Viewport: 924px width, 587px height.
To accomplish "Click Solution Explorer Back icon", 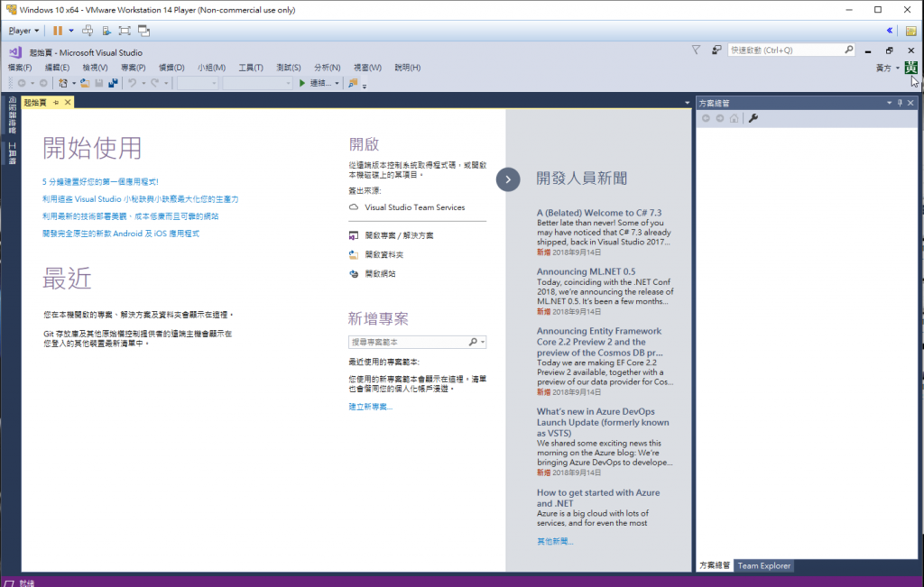I will click(706, 118).
